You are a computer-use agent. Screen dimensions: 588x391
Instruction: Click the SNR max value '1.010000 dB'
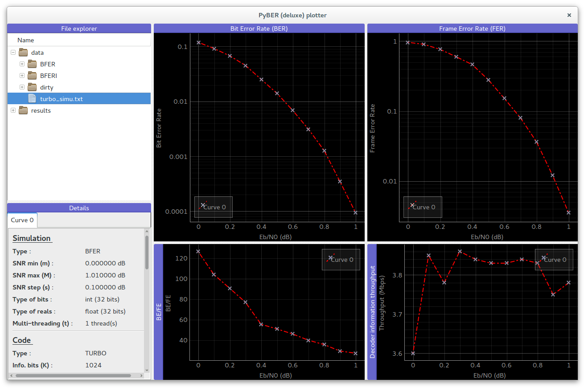coord(105,275)
